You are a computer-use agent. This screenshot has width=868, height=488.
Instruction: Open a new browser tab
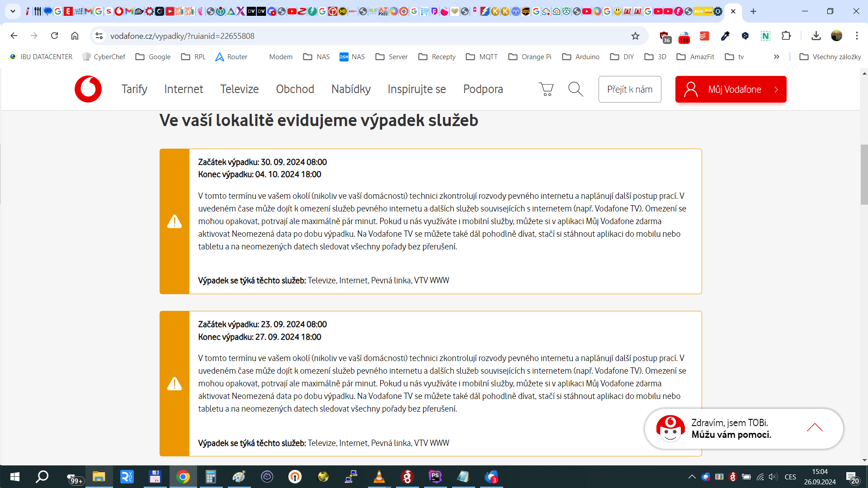753,11
